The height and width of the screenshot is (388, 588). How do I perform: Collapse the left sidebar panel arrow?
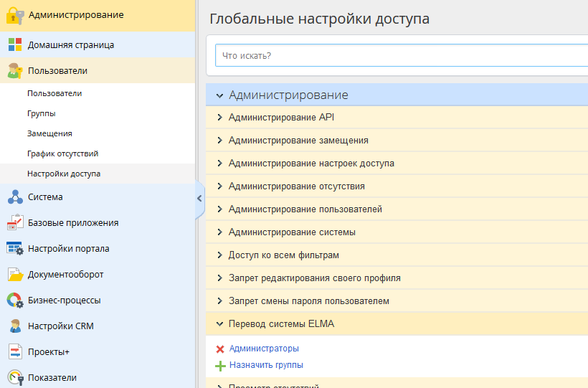click(199, 199)
